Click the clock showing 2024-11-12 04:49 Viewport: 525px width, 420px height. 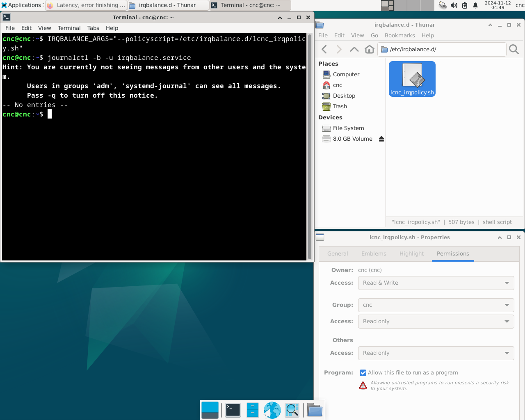pos(498,5)
